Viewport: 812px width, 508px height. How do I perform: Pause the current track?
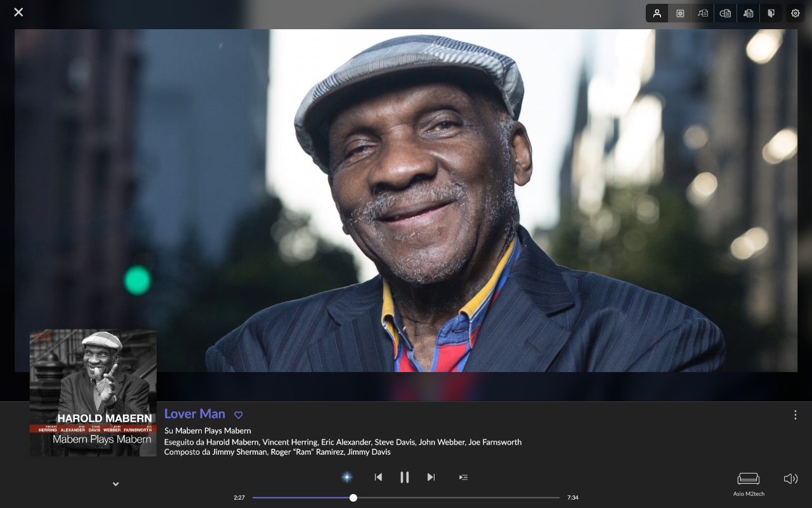coord(404,477)
